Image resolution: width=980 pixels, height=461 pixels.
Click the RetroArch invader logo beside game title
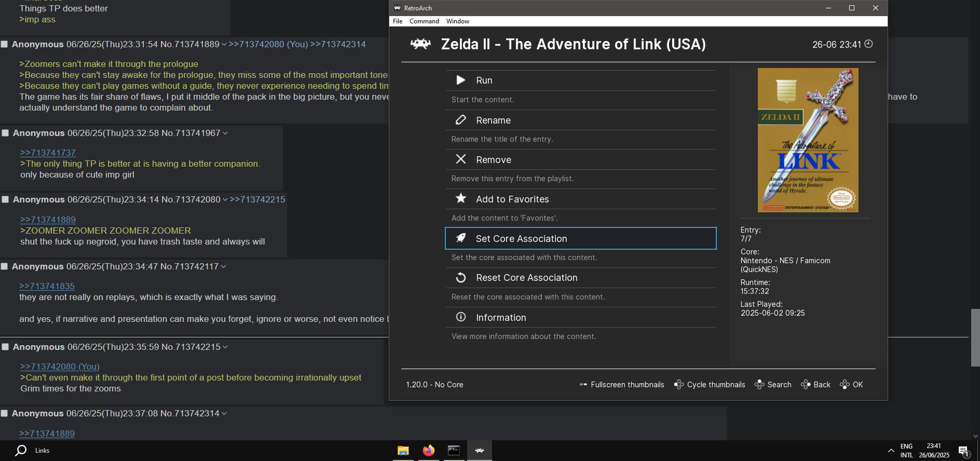(420, 44)
